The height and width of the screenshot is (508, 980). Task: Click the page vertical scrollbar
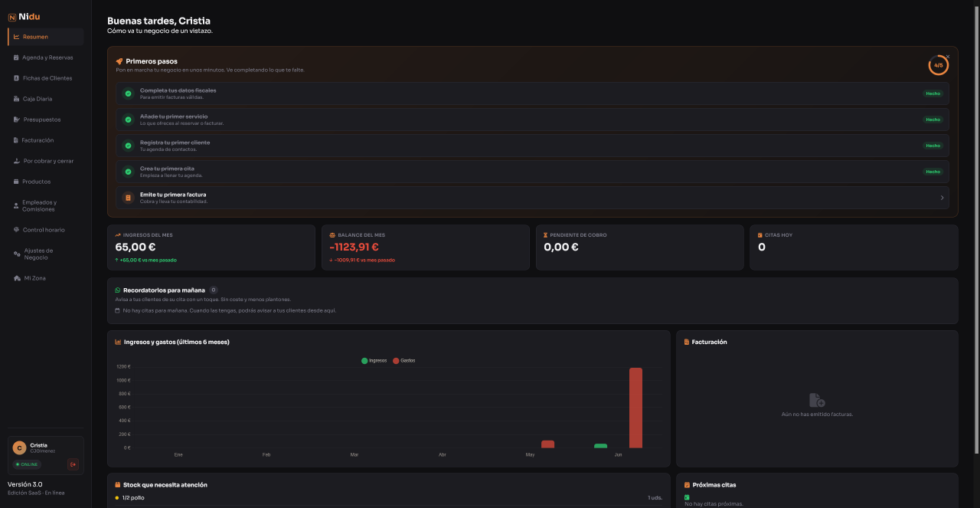[976, 230]
